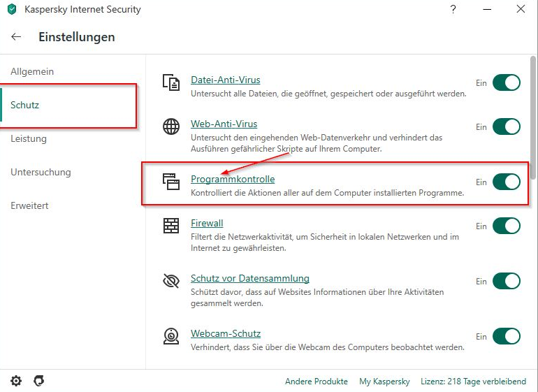Open settings via the bottom gear icon

point(16,381)
